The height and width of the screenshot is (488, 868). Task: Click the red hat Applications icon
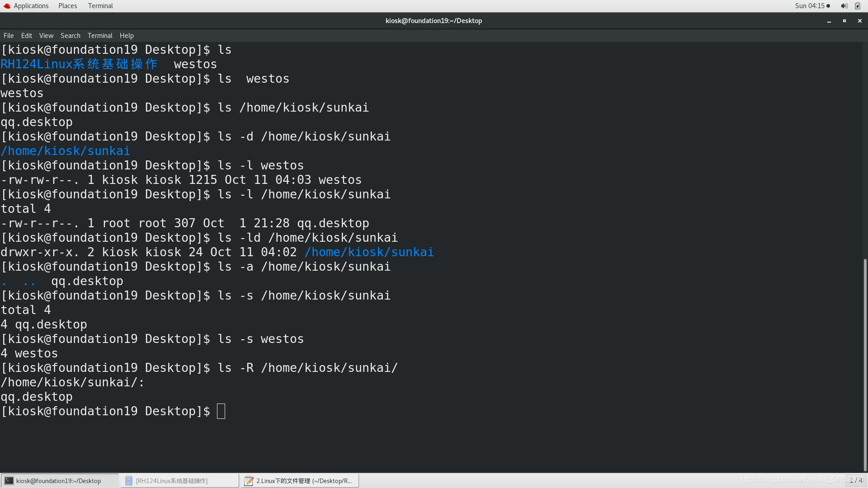[x=7, y=6]
